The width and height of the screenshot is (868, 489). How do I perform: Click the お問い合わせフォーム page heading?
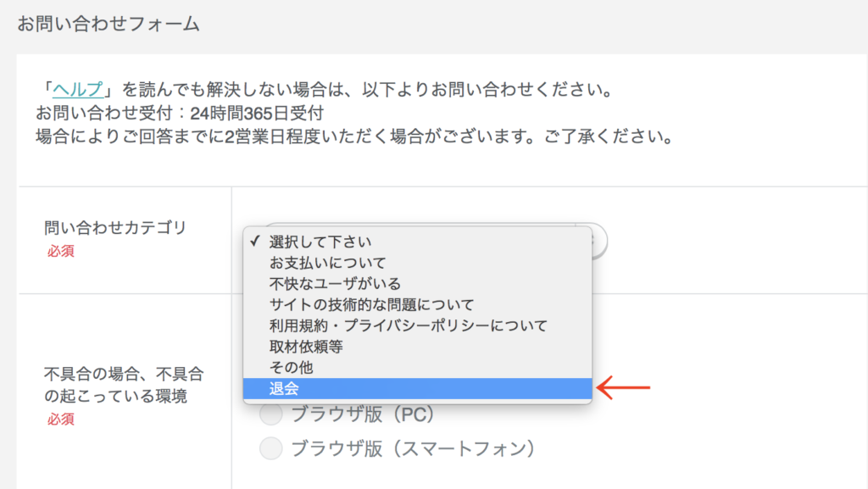click(108, 24)
